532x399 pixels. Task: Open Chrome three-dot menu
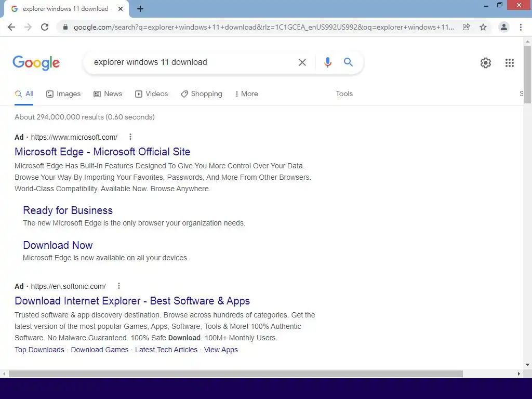click(x=521, y=27)
